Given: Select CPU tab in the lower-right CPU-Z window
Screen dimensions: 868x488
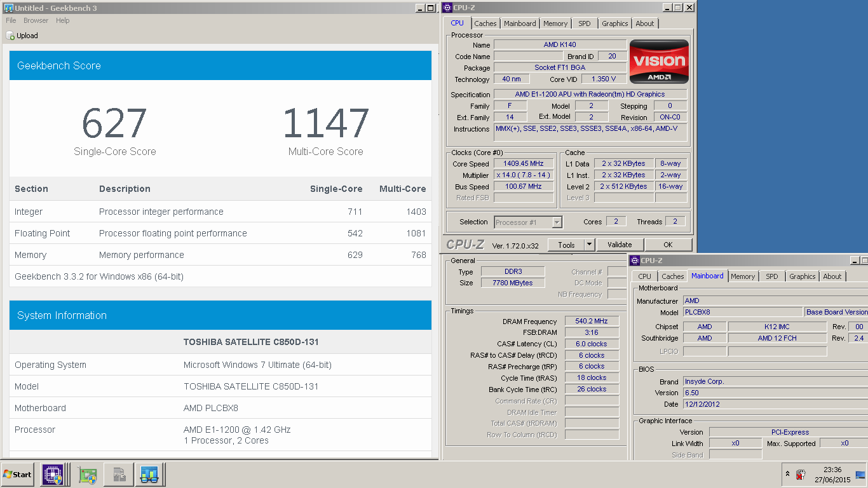Looking at the screenshot, I should (x=644, y=276).
